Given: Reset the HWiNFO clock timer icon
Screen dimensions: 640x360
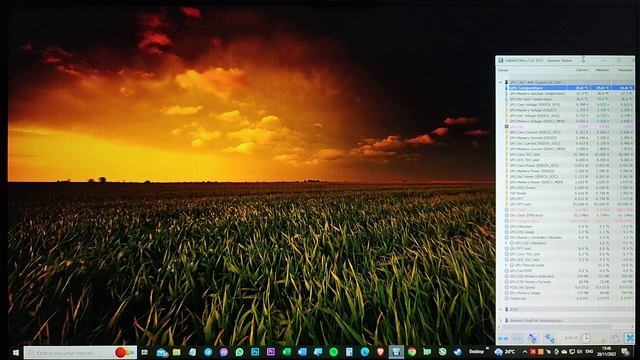Looking at the screenshot, I should [x=586, y=338].
